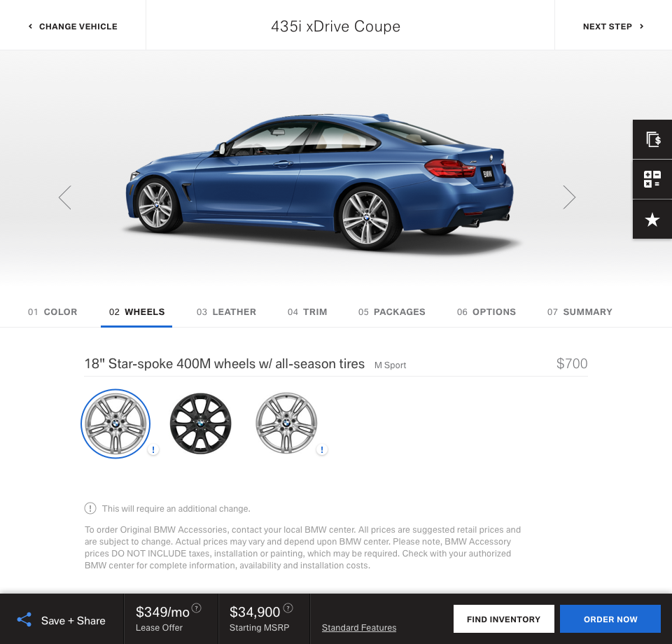Click the Order Now button

click(x=610, y=619)
